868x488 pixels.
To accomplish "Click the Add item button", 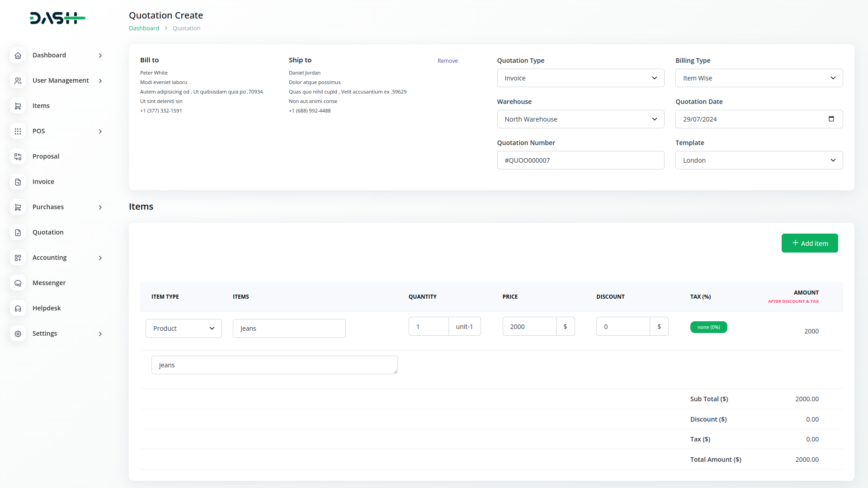I will pos(809,243).
